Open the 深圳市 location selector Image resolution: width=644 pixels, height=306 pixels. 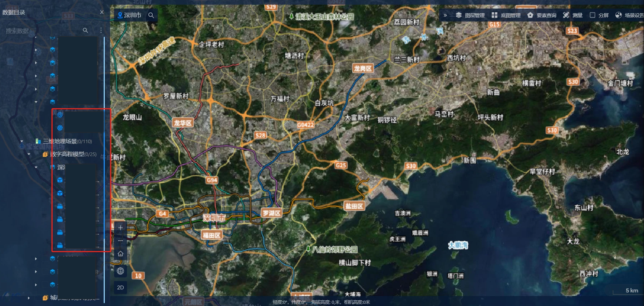pos(129,15)
